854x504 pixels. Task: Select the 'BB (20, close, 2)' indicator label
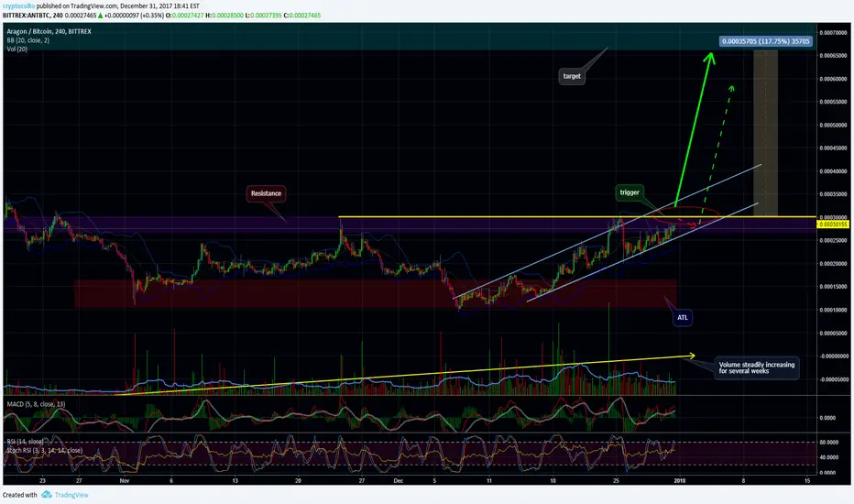click(x=27, y=40)
